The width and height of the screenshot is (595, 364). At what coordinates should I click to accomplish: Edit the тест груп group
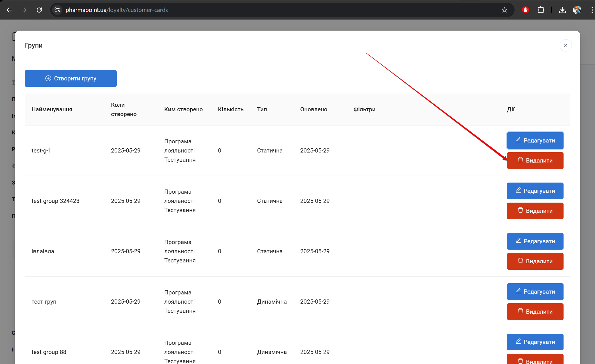click(535, 292)
